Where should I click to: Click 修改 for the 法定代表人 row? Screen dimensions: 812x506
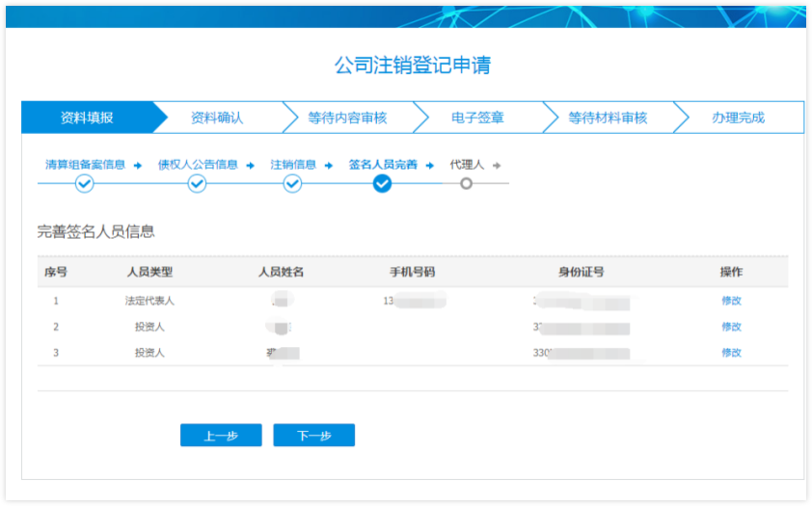click(731, 301)
